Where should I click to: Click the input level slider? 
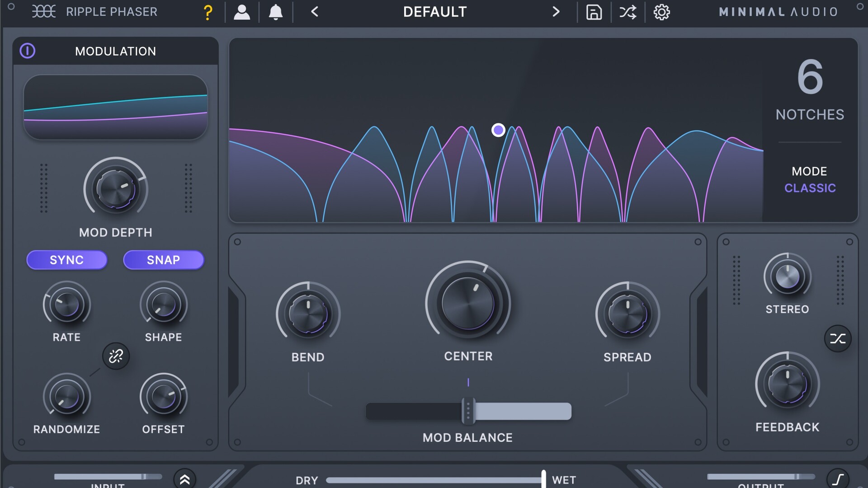coord(108,476)
